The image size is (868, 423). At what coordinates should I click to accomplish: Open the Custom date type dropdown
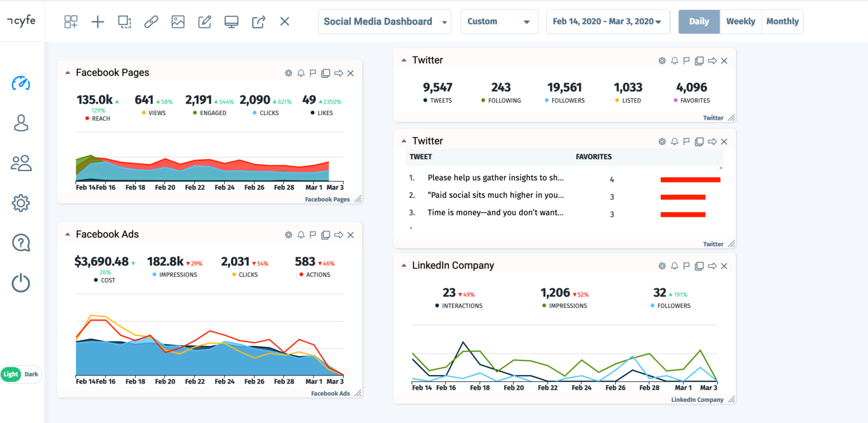[499, 21]
